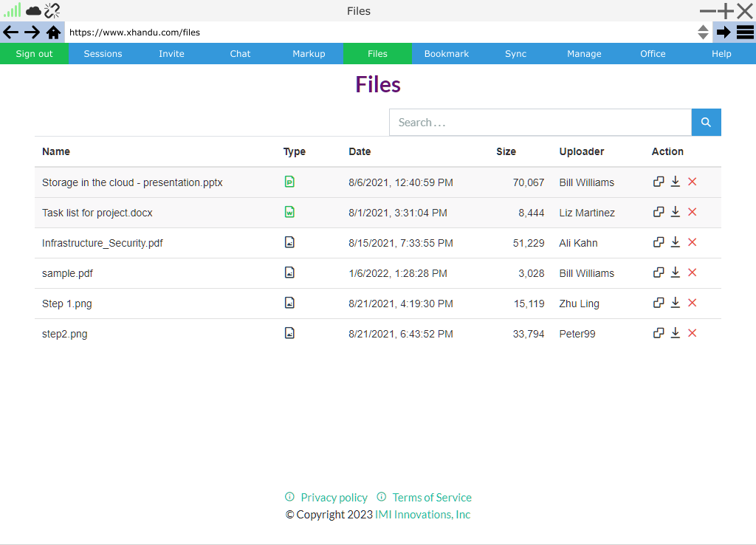Click the browser back arrow

(x=11, y=32)
